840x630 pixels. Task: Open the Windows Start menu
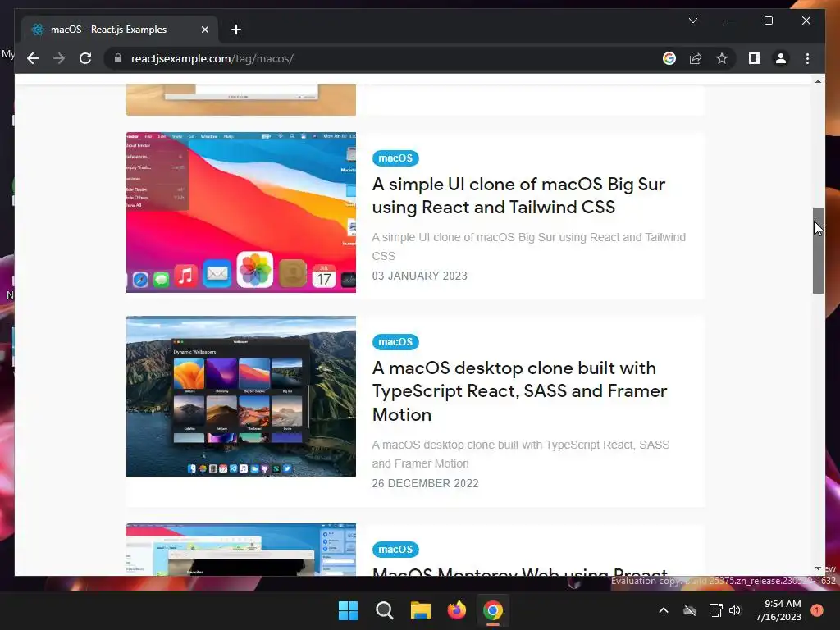[348, 610]
